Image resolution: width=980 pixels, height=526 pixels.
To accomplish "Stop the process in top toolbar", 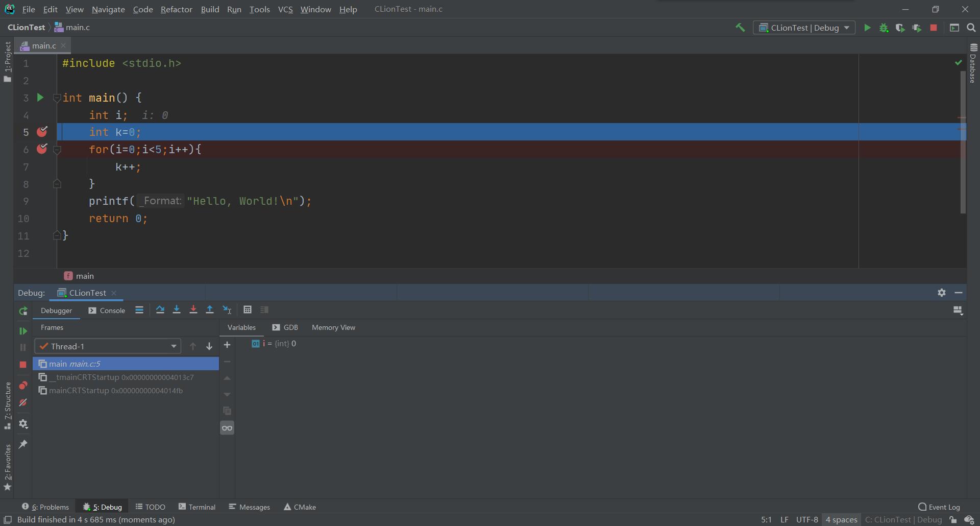I will coord(933,28).
